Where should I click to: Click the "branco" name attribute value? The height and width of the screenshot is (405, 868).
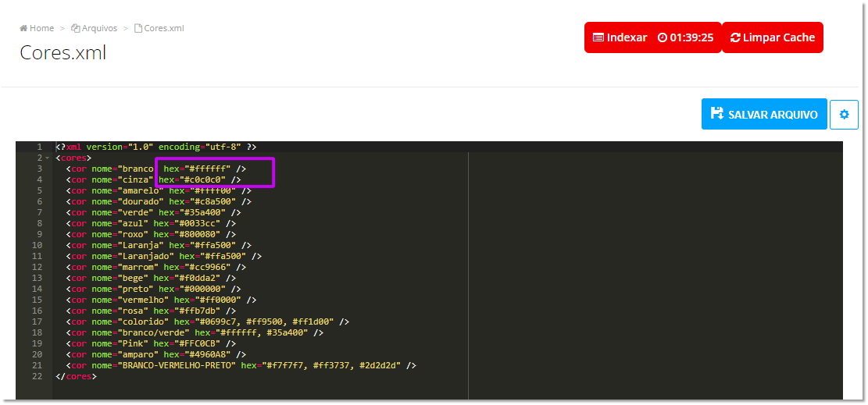click(x=135, y=169)
